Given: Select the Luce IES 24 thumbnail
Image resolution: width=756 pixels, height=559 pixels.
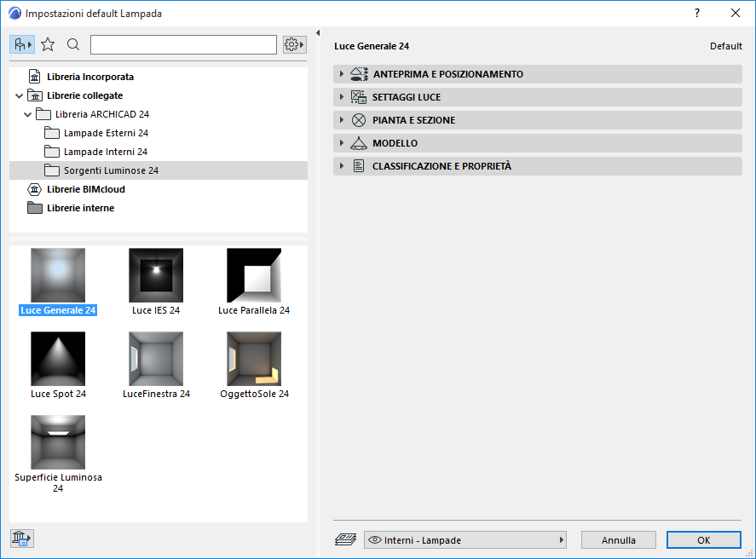Looking at the screenshot, I should tap(156, 275).
